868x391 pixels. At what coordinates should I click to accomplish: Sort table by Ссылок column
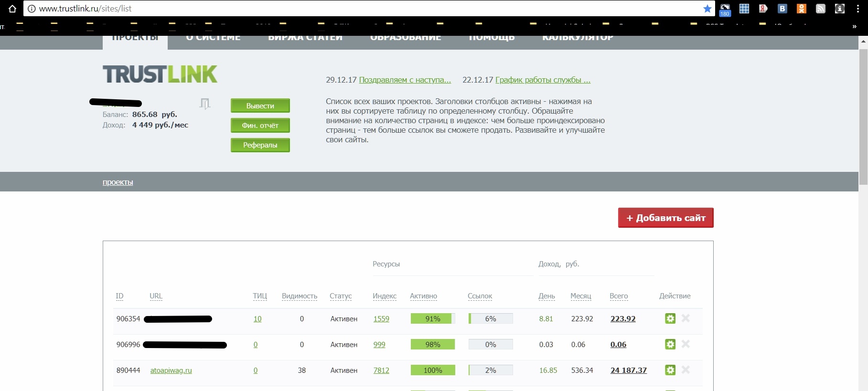(x=480, y=296)
